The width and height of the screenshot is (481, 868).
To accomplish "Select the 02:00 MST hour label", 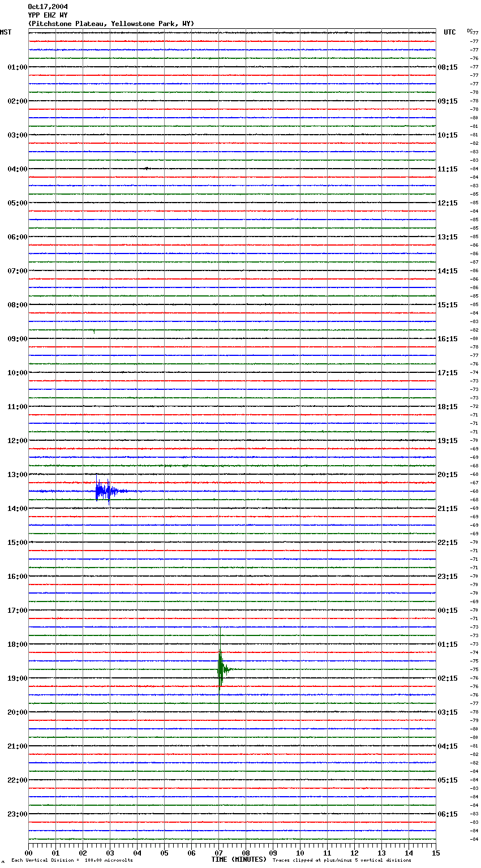I will point(18,101).
